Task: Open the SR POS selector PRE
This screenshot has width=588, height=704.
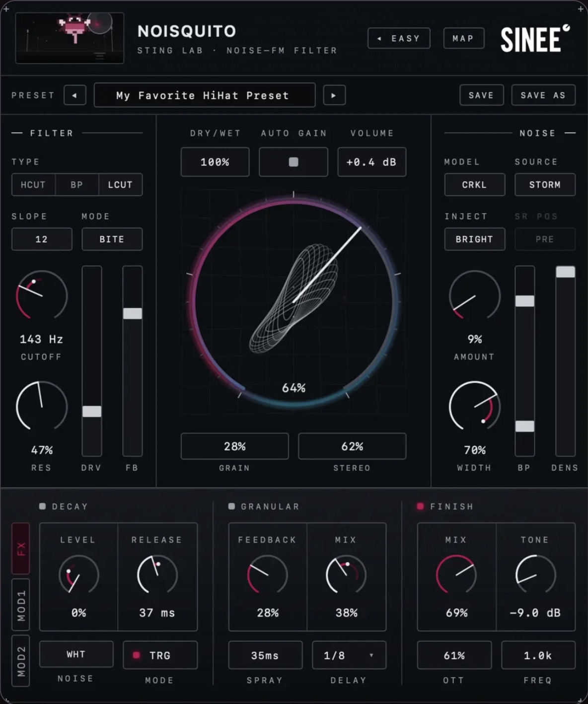Action: [x=545, y=239]
